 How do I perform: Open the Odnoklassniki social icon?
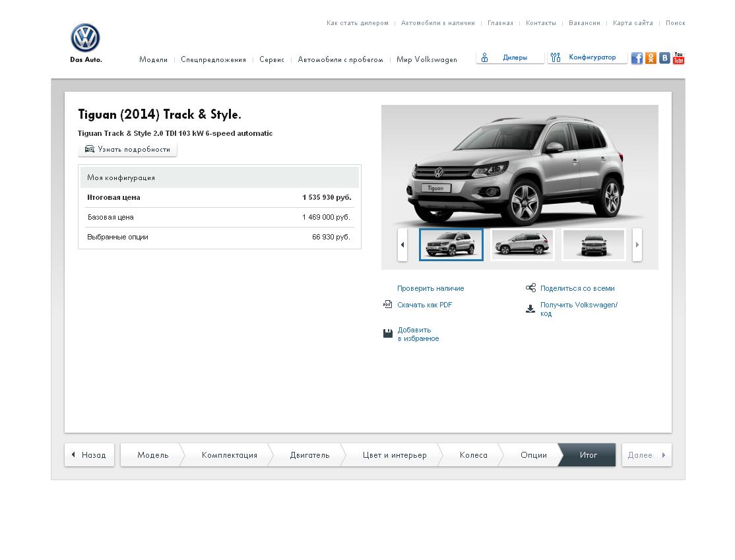[x=651, y=58]
